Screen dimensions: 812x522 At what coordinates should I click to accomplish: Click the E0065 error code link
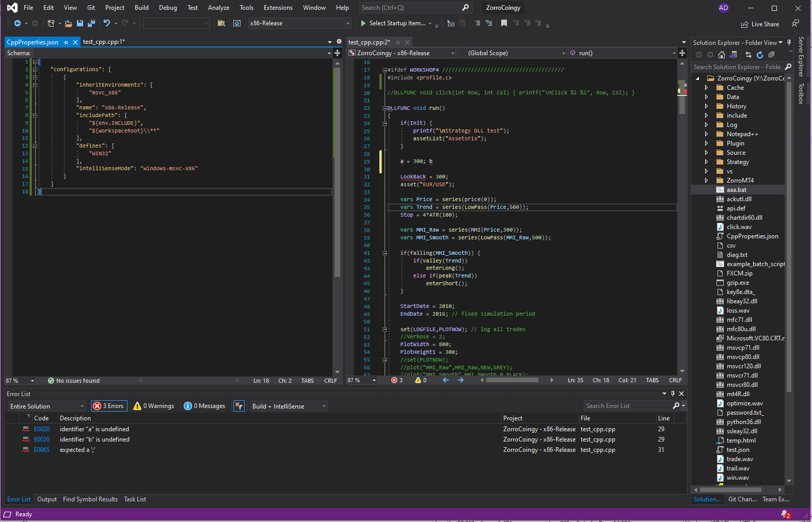coord(42,450)
